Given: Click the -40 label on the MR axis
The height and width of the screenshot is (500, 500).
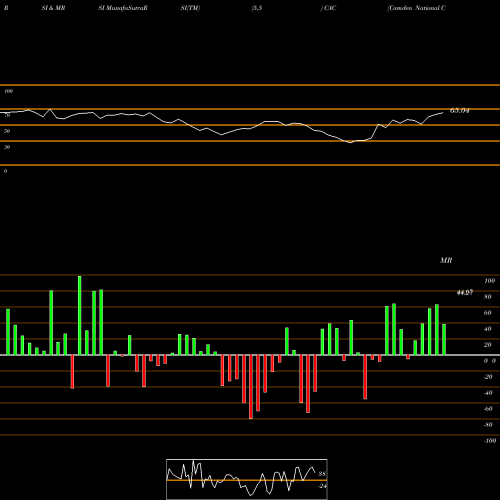Looking at the screenshot, I should [488, 393].
